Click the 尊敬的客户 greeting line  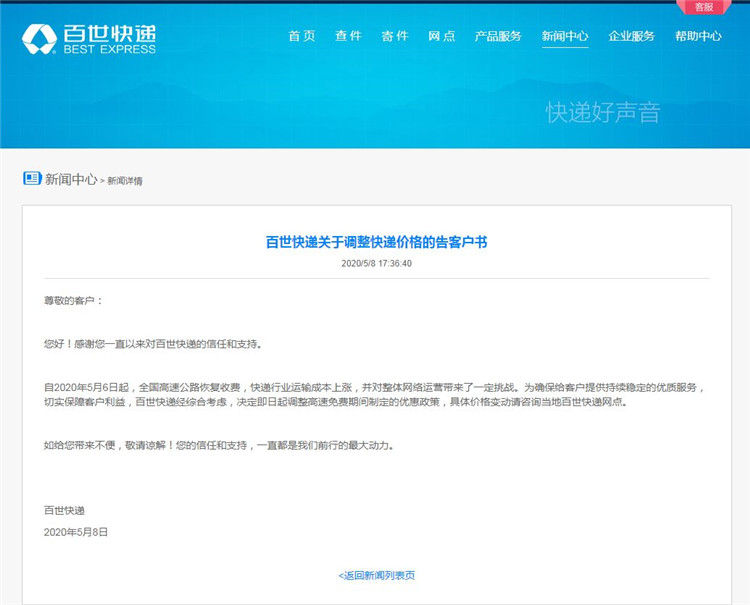coord(73,300)
